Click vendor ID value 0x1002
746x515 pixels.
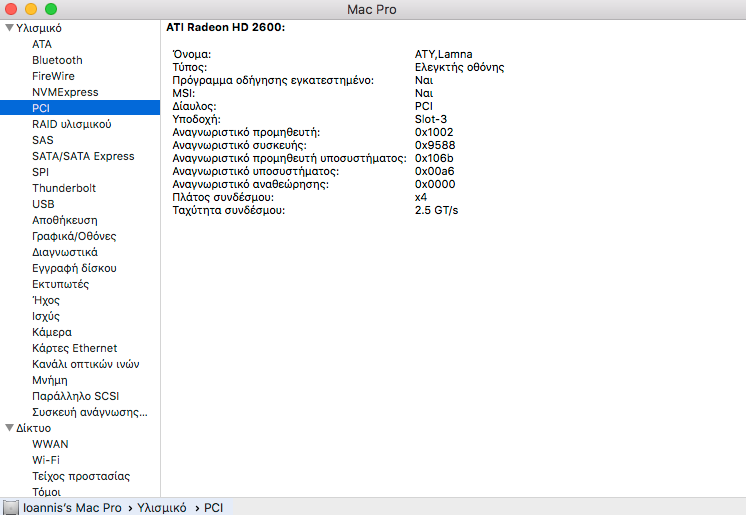[x=434, y=132]
